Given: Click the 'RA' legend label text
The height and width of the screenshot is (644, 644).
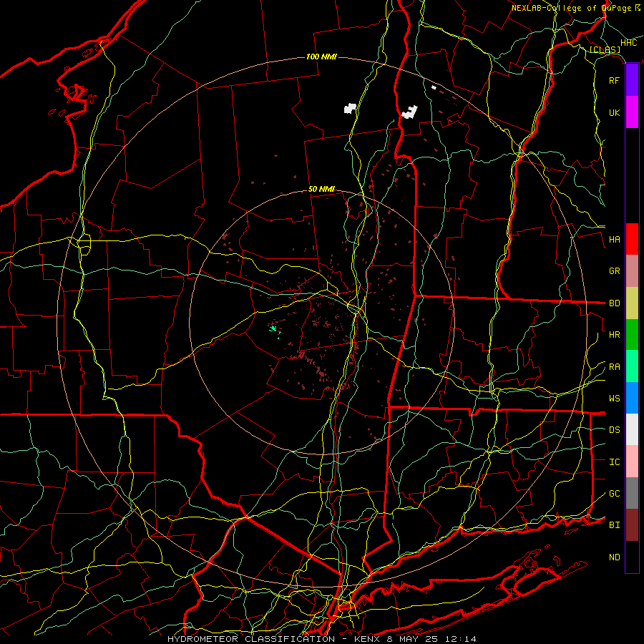Looking at the screenshot, I should [615, 367].
